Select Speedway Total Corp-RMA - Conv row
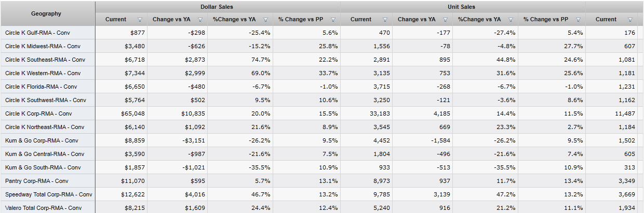 (x=48, y=194)
